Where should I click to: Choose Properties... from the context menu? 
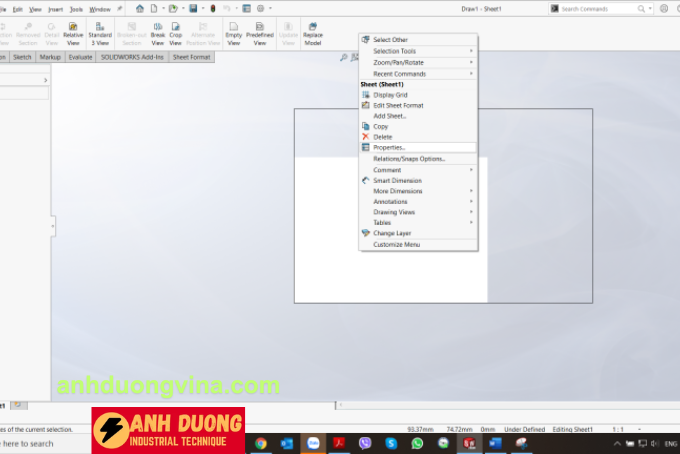(389, 147)
